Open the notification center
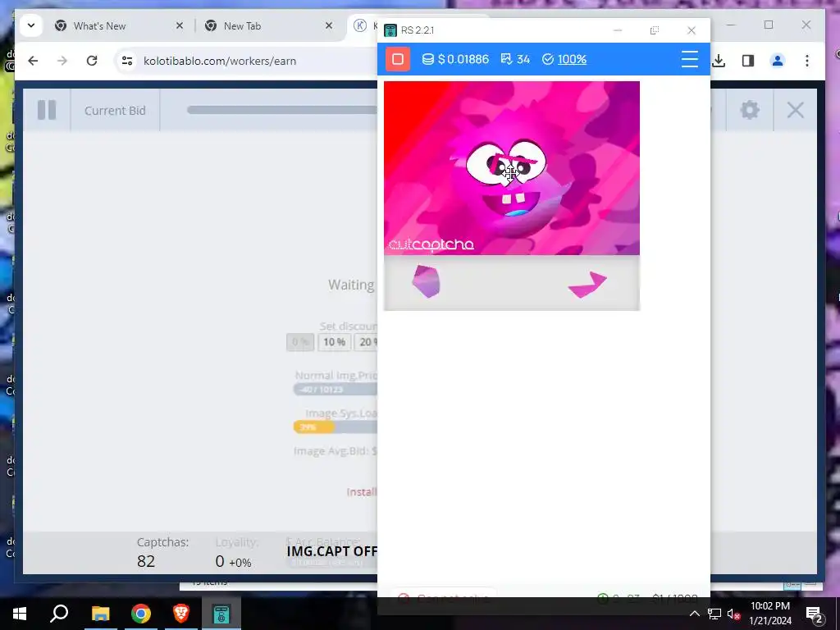The image size is (840, 630). tap(815, 614)
